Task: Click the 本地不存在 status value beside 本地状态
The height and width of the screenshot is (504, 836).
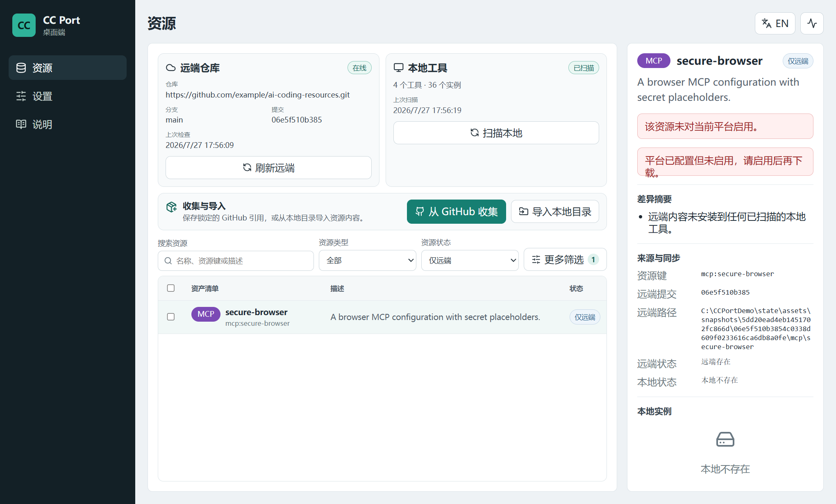Action: [719, 380]
